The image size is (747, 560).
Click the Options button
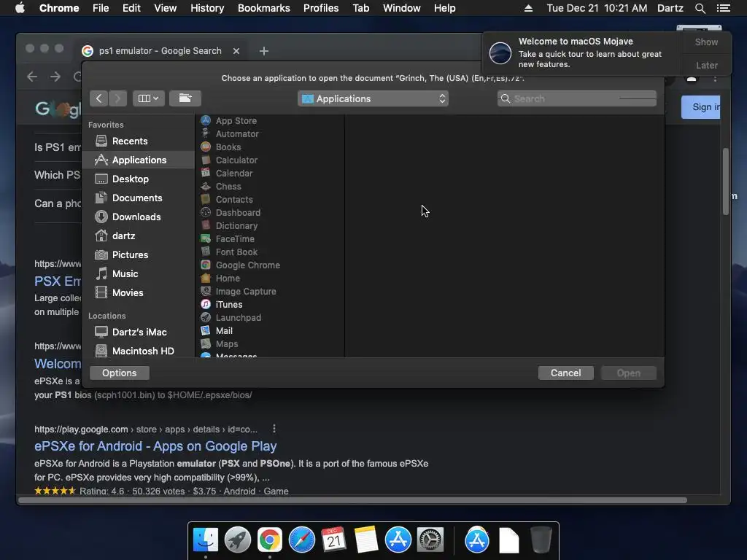[119, 373]
